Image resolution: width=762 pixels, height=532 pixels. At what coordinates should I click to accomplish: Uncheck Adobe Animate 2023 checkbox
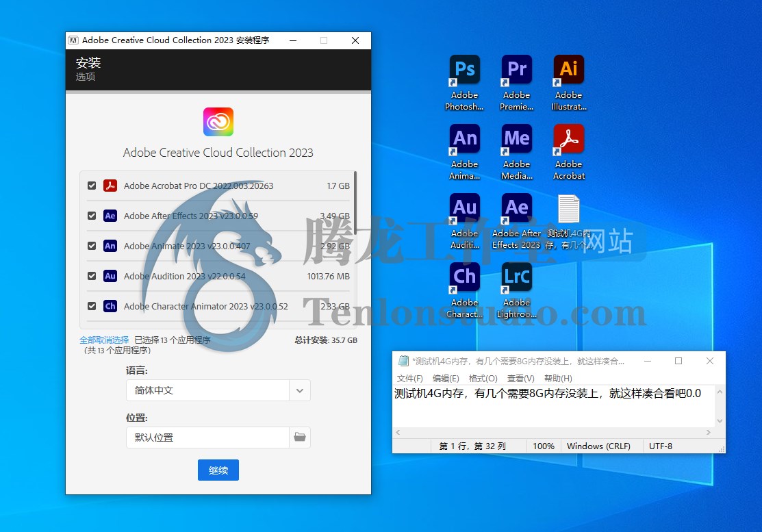click(x=92, y=246)
